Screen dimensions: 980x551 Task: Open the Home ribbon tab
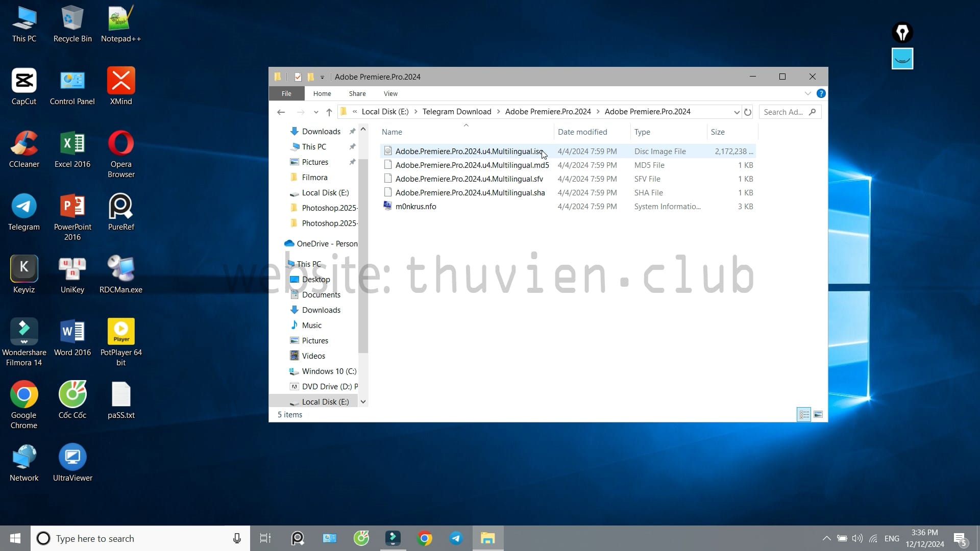pos(322,93)
